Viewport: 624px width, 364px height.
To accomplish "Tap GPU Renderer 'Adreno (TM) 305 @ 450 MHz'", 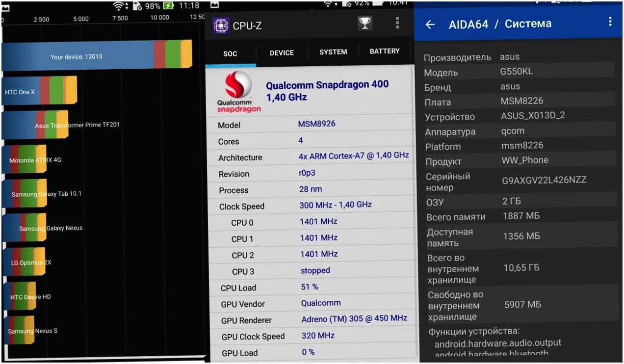I will click(354, 318).
